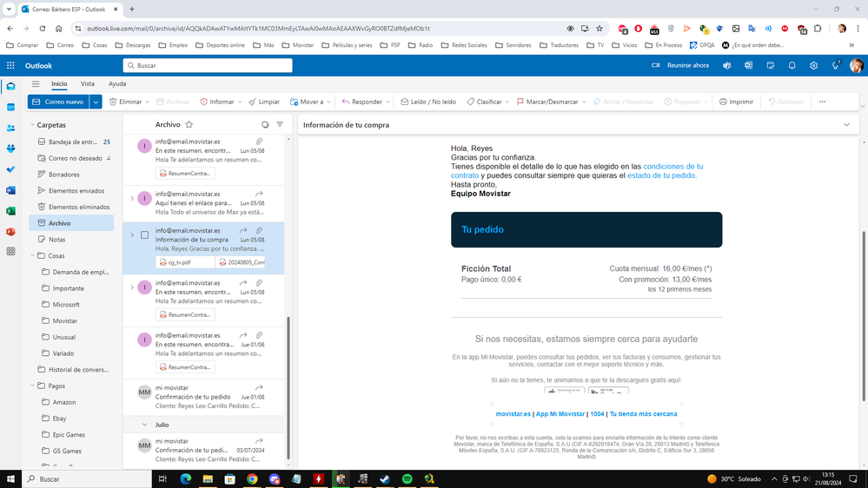Open Mail in the left app rail
868x488 pixels.
10,86
